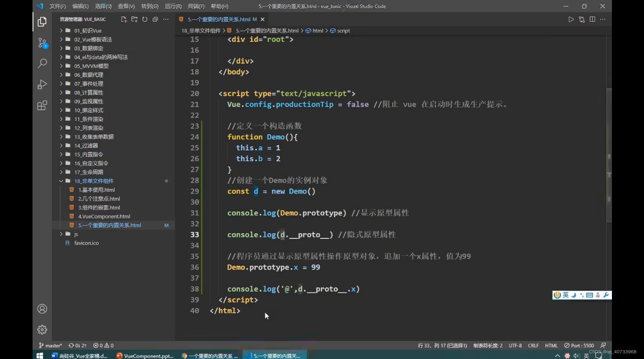Screen dimensions: 644x359
Task: Open the Manage gear menu
Action: point(42,329)
